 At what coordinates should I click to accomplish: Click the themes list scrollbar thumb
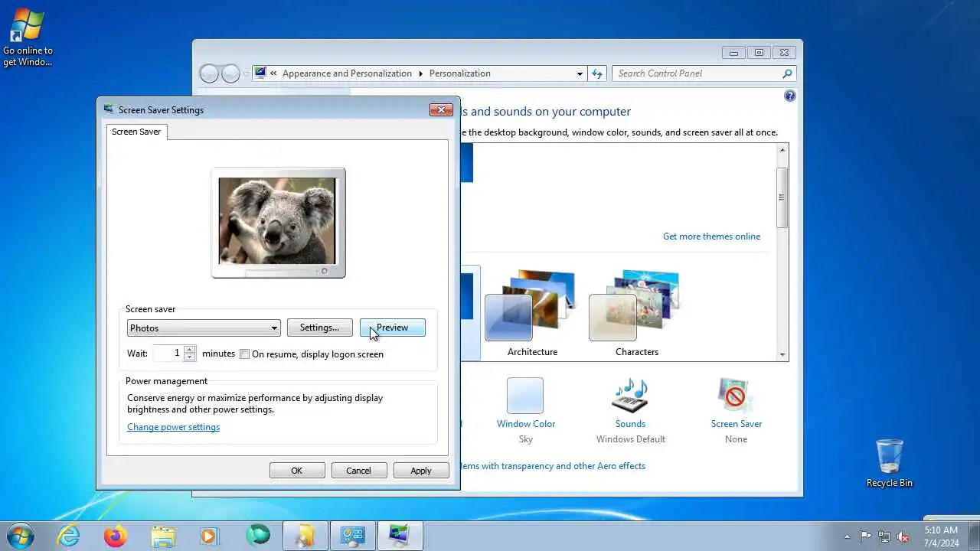pos(782,197)
